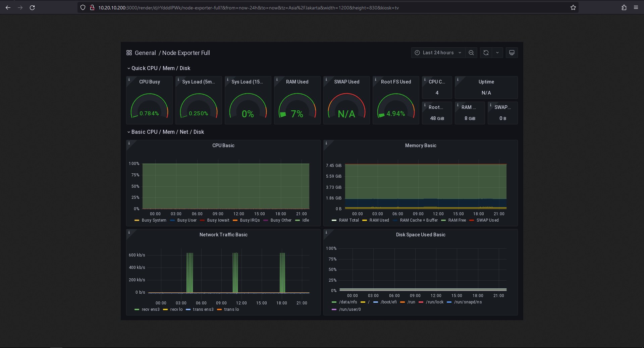Click the SWAP Used legend color swatch
The width and height of the screenshot is (644, 348).
(472, 220)
